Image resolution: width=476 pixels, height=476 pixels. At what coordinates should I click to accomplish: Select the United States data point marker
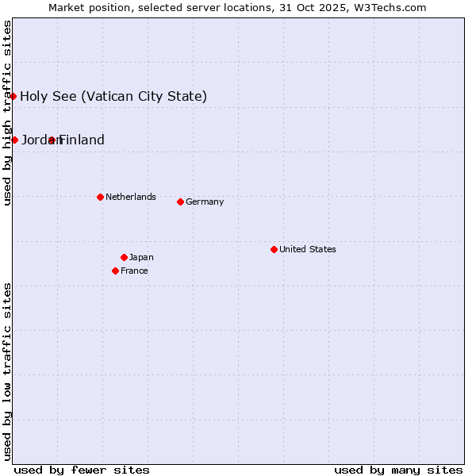[274, 249]
